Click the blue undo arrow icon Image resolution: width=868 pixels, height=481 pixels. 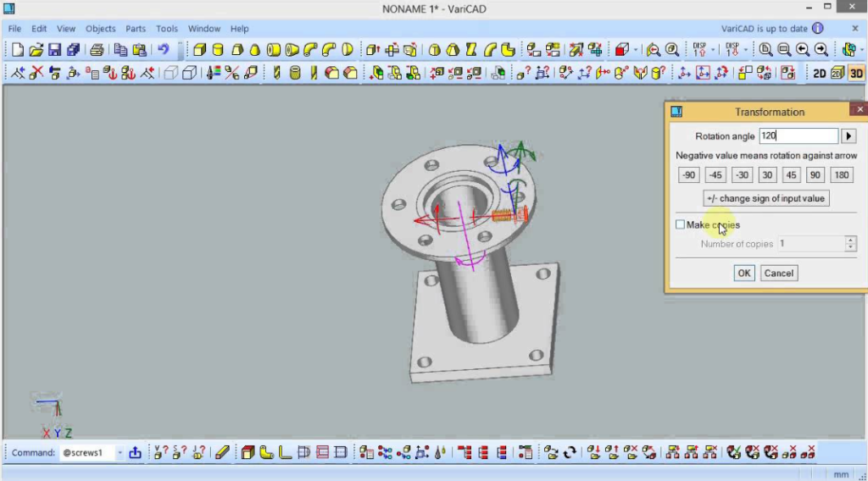click(163, 50)
